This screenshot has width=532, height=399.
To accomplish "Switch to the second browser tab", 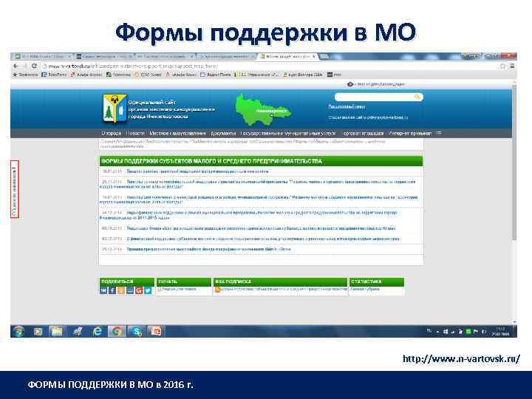I will pos(103,56).
